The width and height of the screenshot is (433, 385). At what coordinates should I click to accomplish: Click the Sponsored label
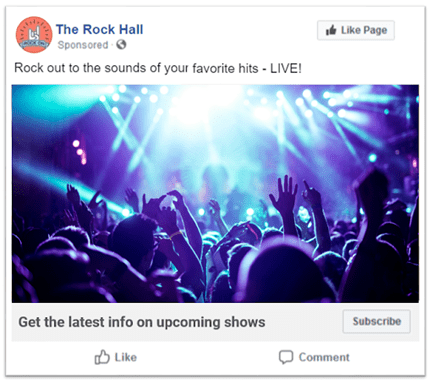pos(83,45)
